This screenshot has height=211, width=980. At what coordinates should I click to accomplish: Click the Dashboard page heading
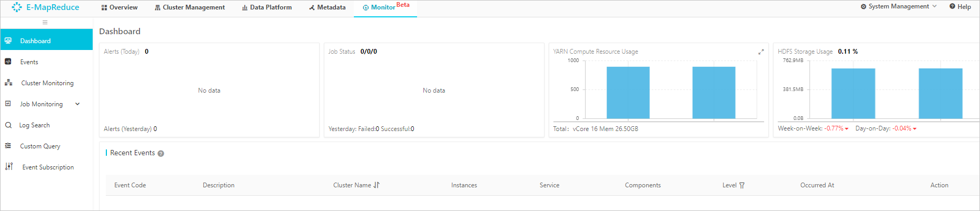pos(120,32)
